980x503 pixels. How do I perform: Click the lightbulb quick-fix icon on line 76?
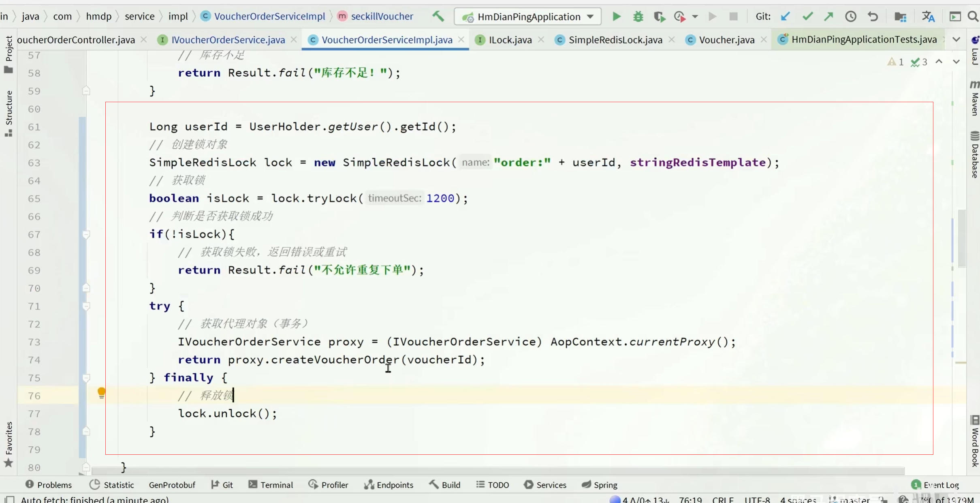101,392
